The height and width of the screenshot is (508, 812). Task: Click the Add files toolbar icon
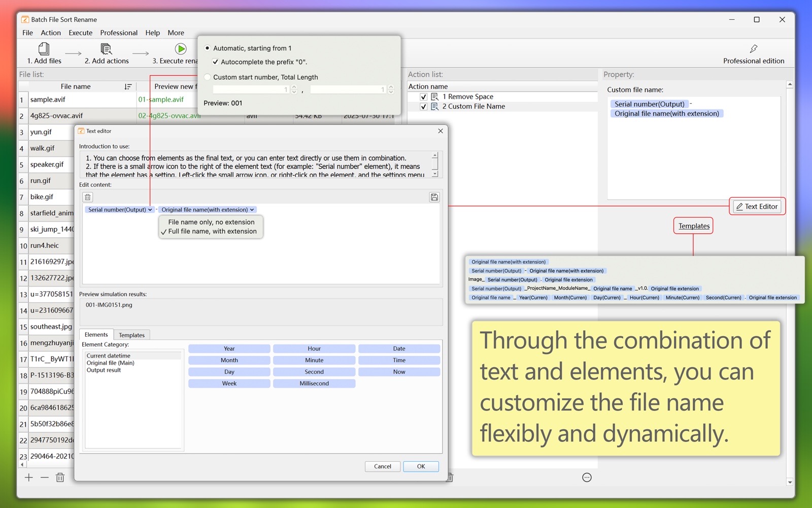(44, 49)
